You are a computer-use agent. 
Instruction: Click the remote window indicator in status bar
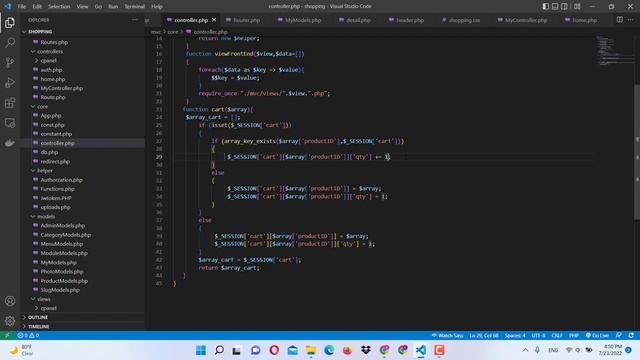[x=7, y=335]
